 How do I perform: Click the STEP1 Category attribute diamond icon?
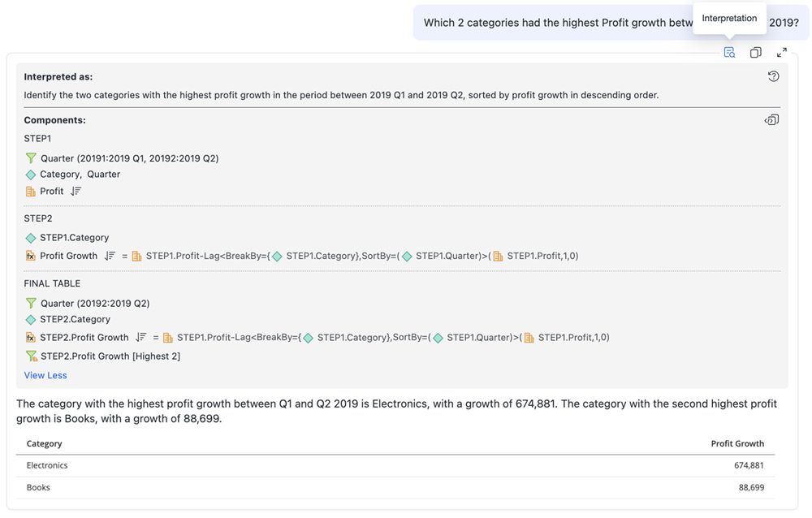(31, 175)
